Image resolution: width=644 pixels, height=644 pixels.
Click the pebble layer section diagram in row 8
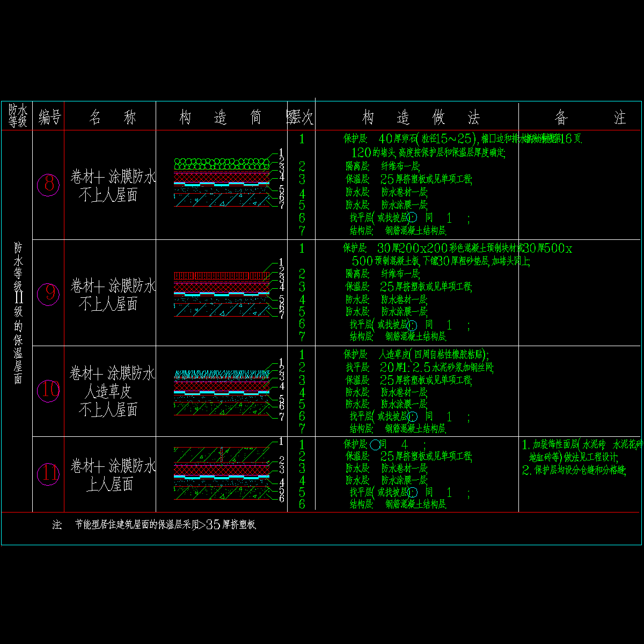point(221,183)
